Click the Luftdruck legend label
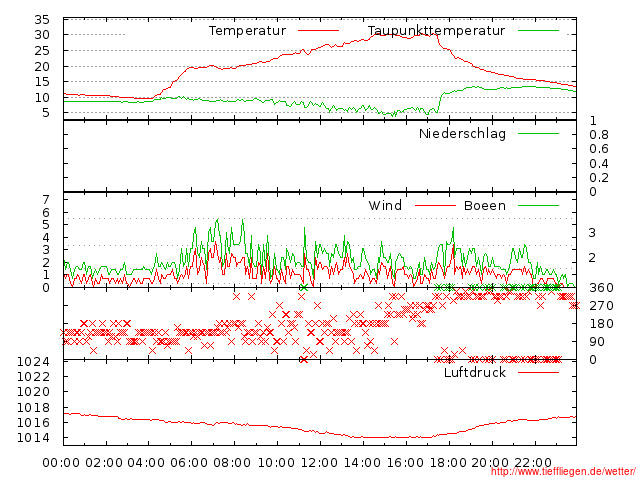The image size is (640, 480). pyautogui.click(x=475, y=372)
